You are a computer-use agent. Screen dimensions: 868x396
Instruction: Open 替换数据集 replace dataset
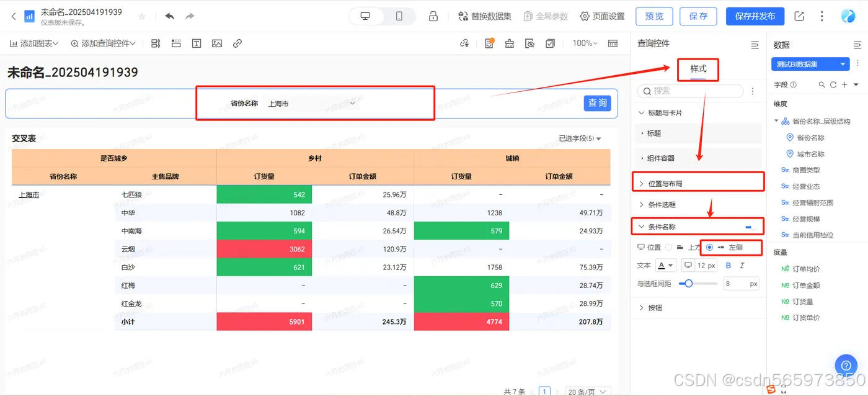(x=484, y=16)
